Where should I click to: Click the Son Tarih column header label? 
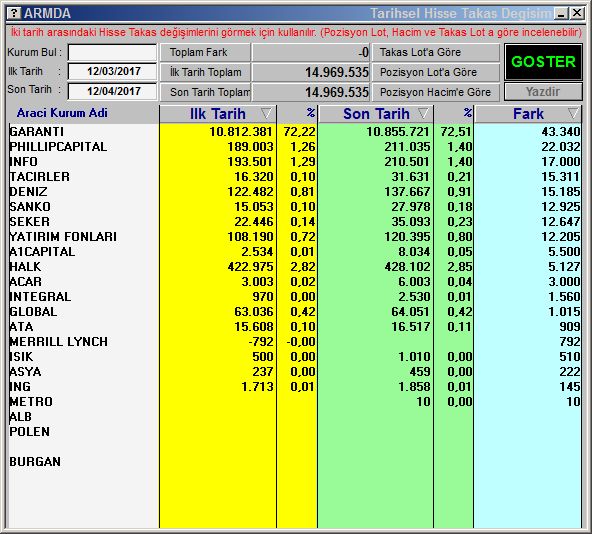[376, 114]
